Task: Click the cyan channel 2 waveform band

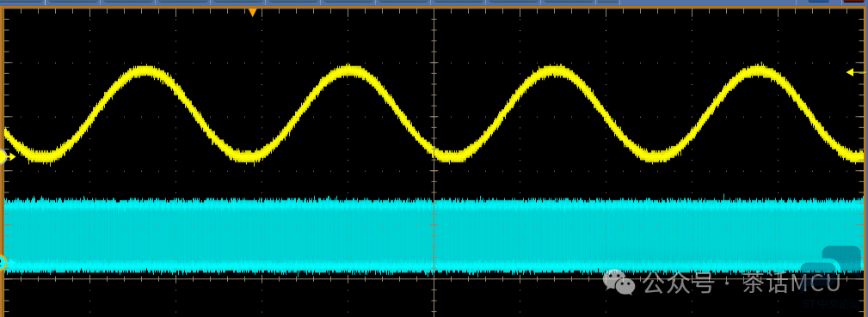Action: 434,235
